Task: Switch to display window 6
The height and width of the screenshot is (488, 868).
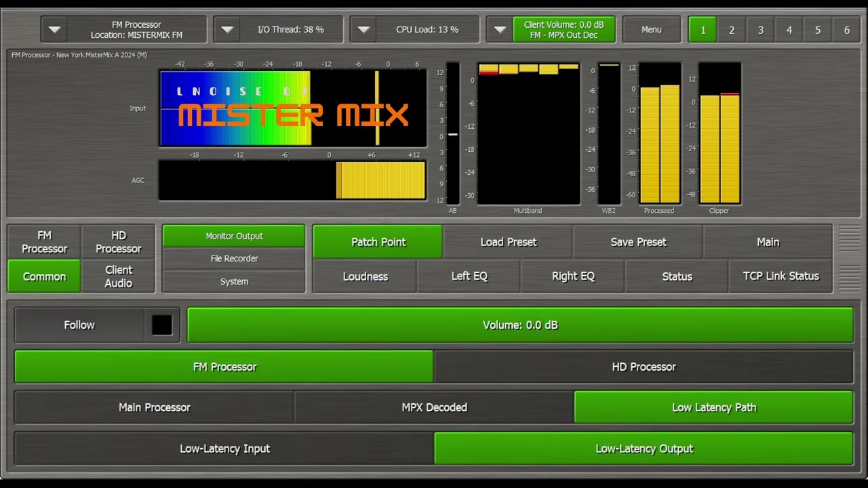Action: click(x=847, y=30)
